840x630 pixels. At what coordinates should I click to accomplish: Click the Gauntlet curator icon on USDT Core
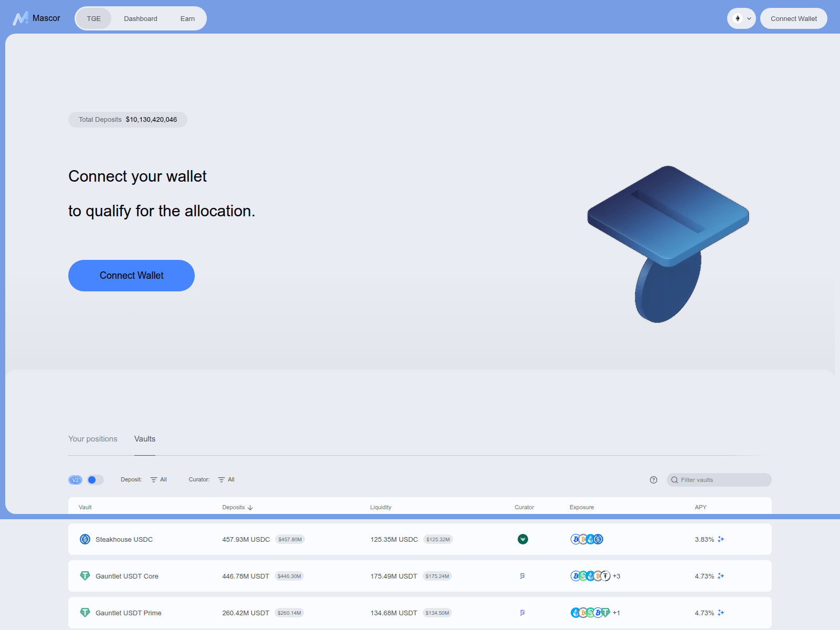(x=522, y=576)
